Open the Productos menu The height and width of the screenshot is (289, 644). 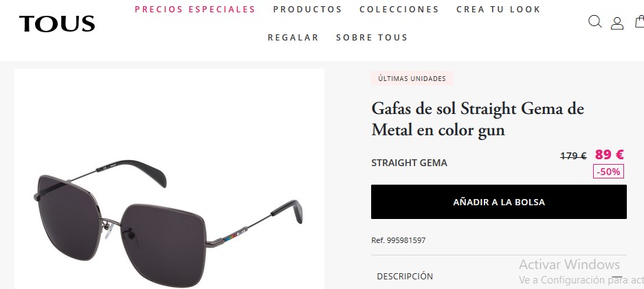point(308,9)
